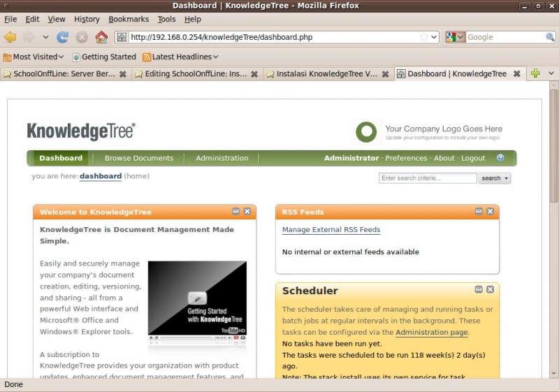Click the KnowledgeTree logo

(81, 131)
